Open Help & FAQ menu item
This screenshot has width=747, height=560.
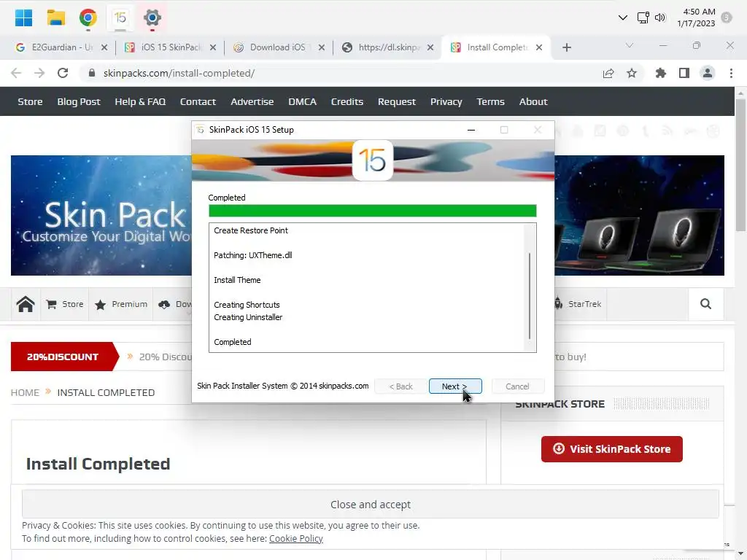(140, 102)
